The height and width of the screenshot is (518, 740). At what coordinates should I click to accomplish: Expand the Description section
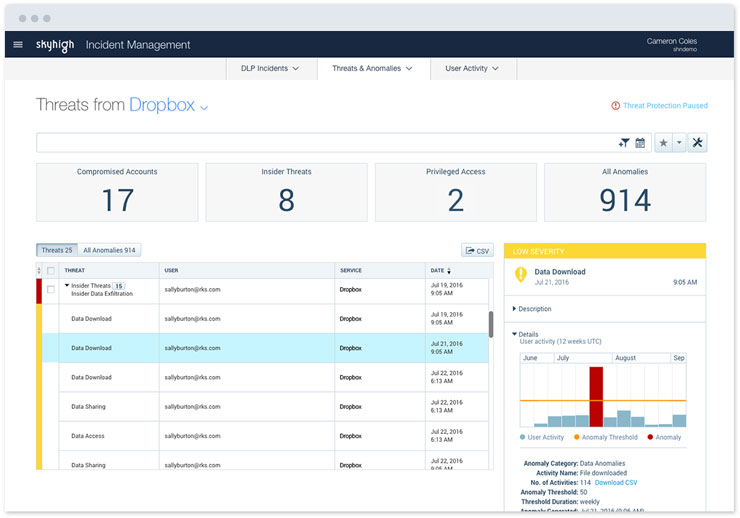tap(532, 309)
